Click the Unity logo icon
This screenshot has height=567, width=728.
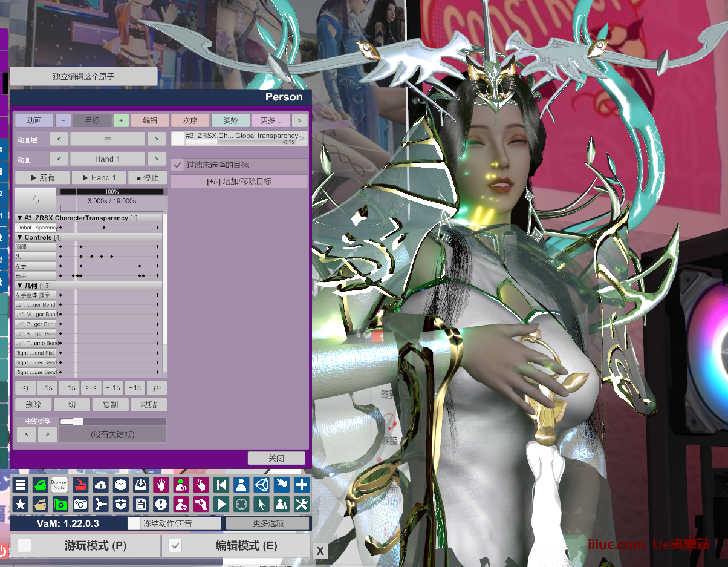pyautogui.click(x=261, y=485)
